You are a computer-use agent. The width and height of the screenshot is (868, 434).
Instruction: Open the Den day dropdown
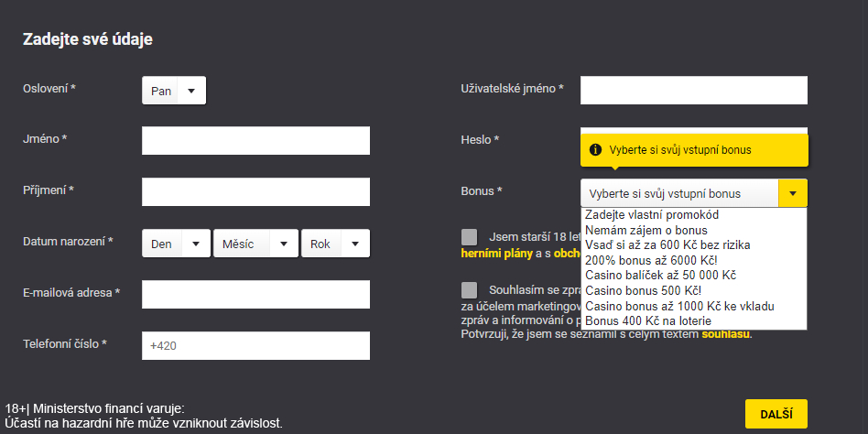pyautogui.click(x=176, y=244)
